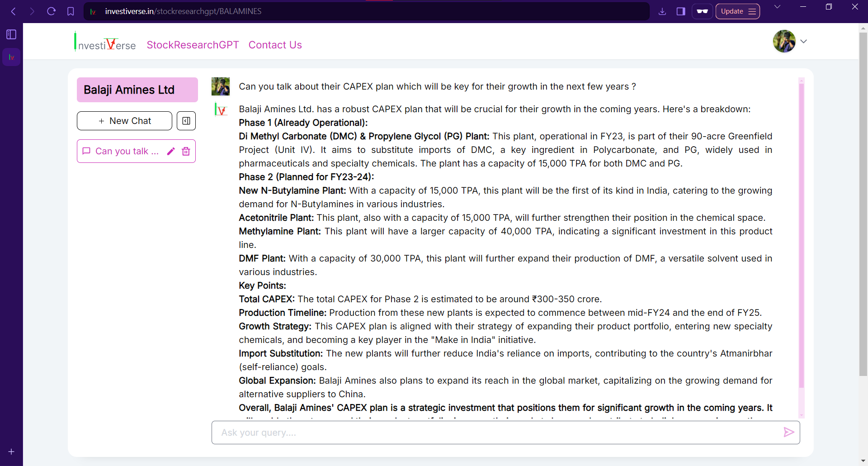Click the 'Growth Strategy:' label
Image resolution: width=868 pixels, height=466 pixels.
click(275, 326)
